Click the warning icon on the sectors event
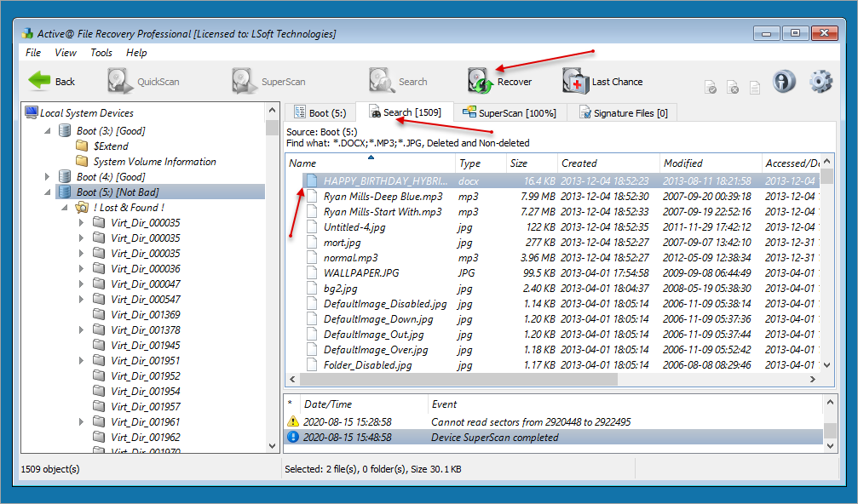Viewport: 858px width, 504px height. point(293,421)
